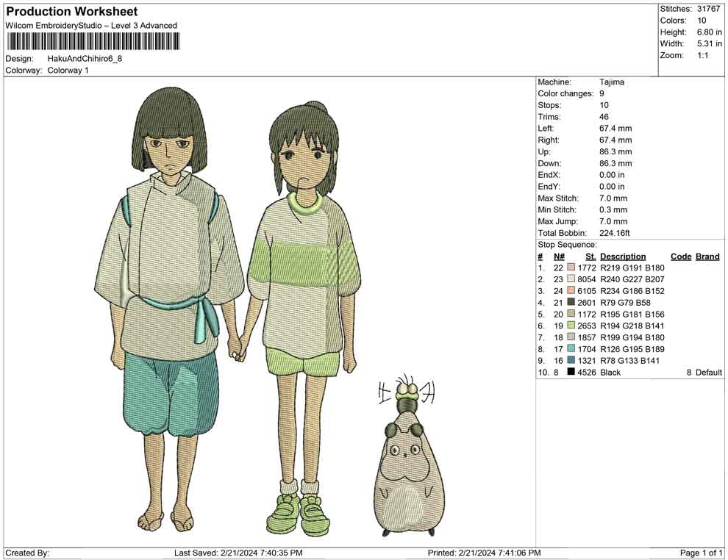Click the color swatch for thread 6105
This screenshot has width=728, height=560.
[x=571, y=290]
